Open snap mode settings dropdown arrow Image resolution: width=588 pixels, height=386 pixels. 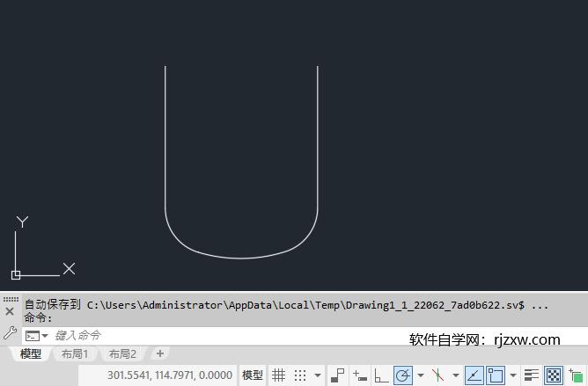tap(318, 375)
